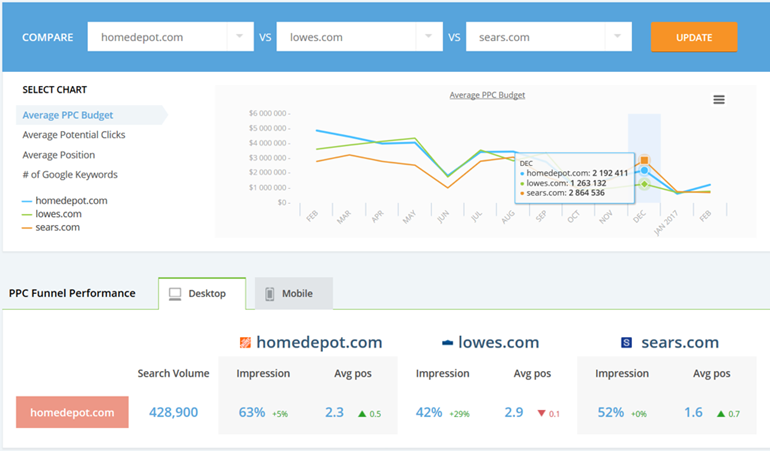Select the # of Google Keywords chart
This screenshot has height=451, width=770.
70,174
